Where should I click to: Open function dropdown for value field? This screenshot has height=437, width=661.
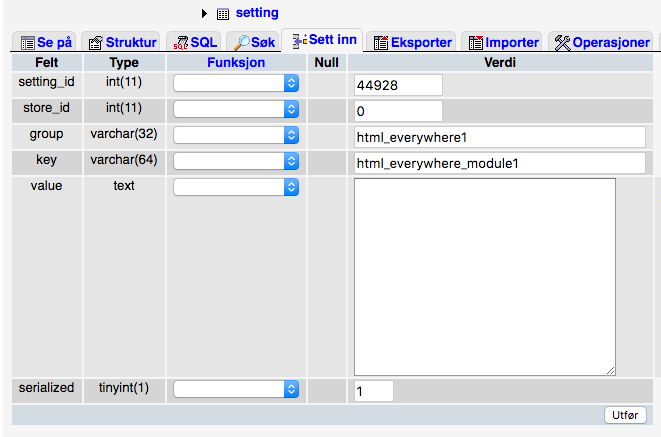[237, 187]
